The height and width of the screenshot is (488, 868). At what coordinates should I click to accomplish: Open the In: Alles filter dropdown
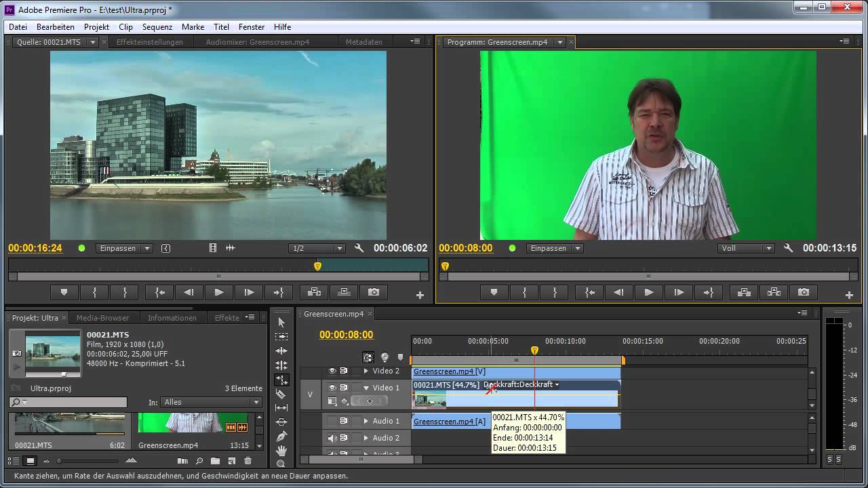tap(211, 402)
